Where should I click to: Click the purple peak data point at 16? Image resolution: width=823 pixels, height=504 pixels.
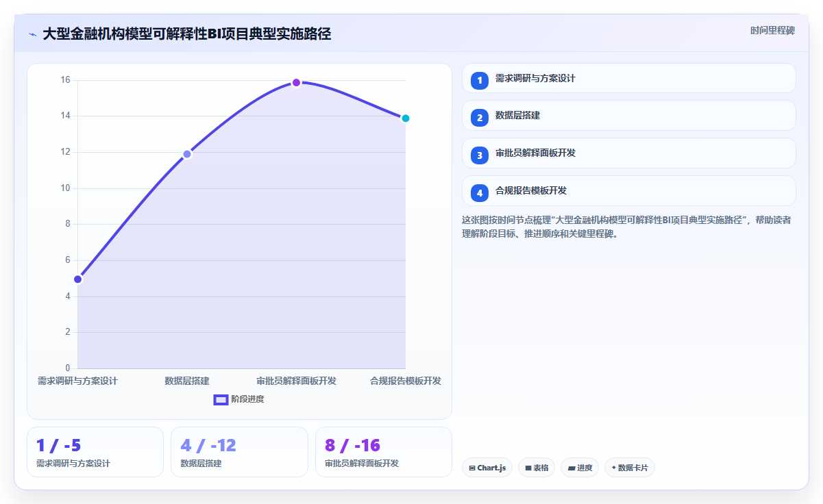click(297, 82)
